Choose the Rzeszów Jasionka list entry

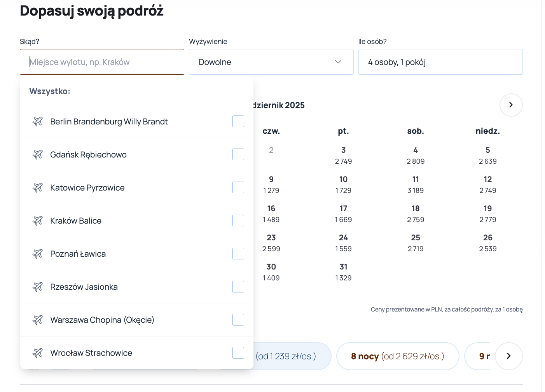(84, 287)
